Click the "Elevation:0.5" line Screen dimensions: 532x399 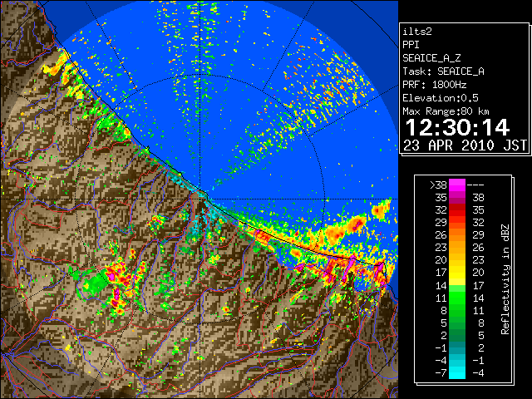[x=441, y=98]
